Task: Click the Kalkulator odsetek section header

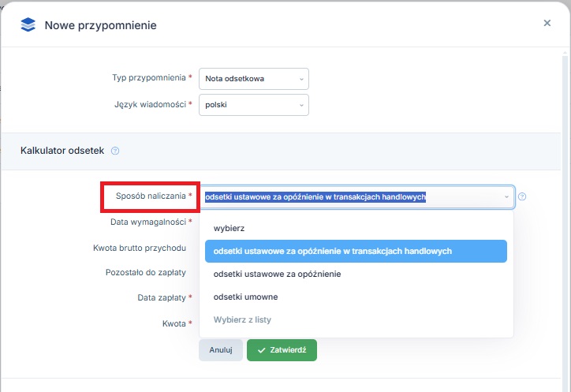Action: (62, 151)
